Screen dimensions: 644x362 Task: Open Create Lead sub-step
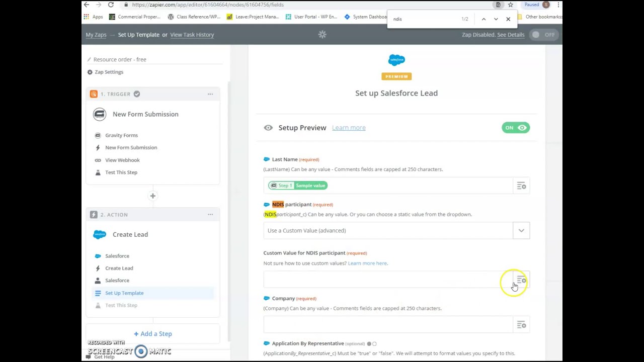119,268
